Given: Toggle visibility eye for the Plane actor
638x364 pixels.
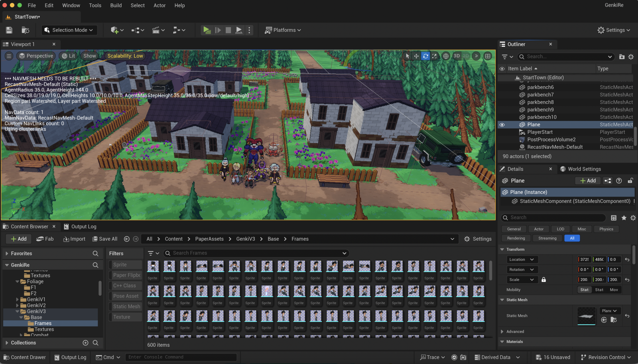Looking at the screenshot, I should (x=502, y=125).
